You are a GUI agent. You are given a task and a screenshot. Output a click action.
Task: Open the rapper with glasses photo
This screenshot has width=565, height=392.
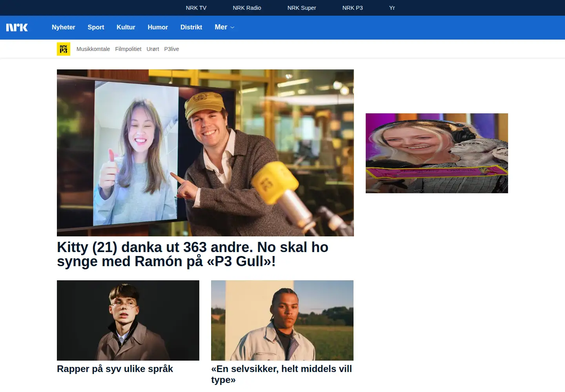tap(128, 320)
